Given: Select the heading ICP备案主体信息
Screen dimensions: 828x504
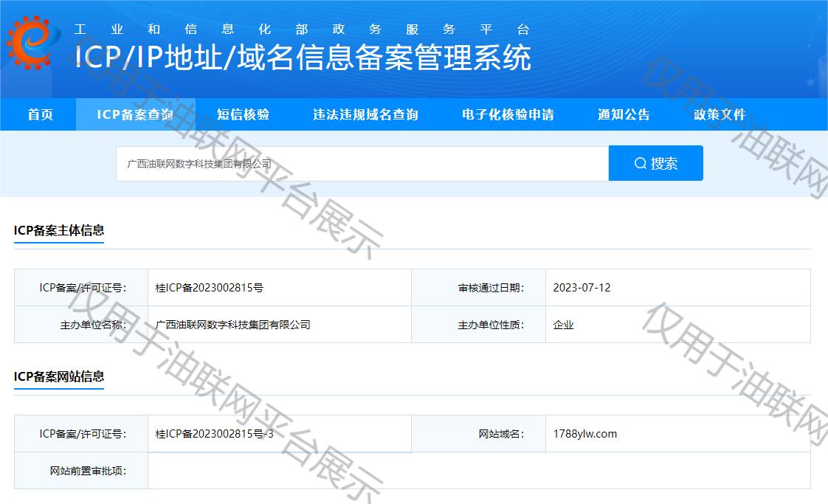Looking at the screenshot, I should coord(58,230).
